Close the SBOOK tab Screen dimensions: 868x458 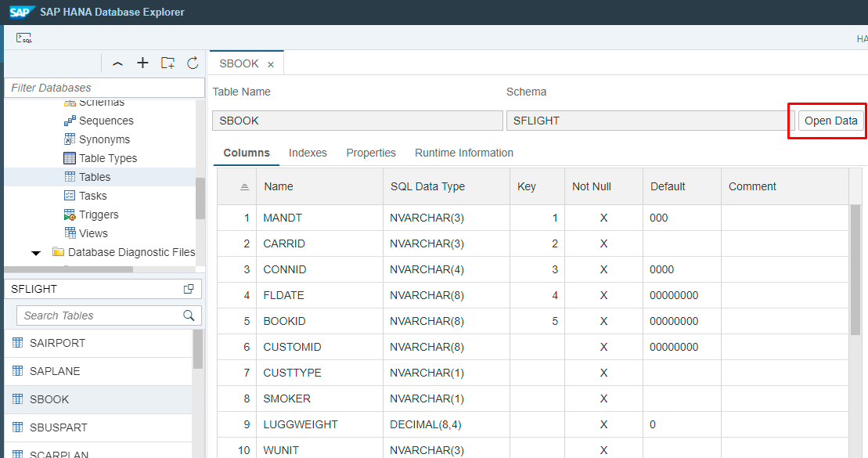pos(271,64)
